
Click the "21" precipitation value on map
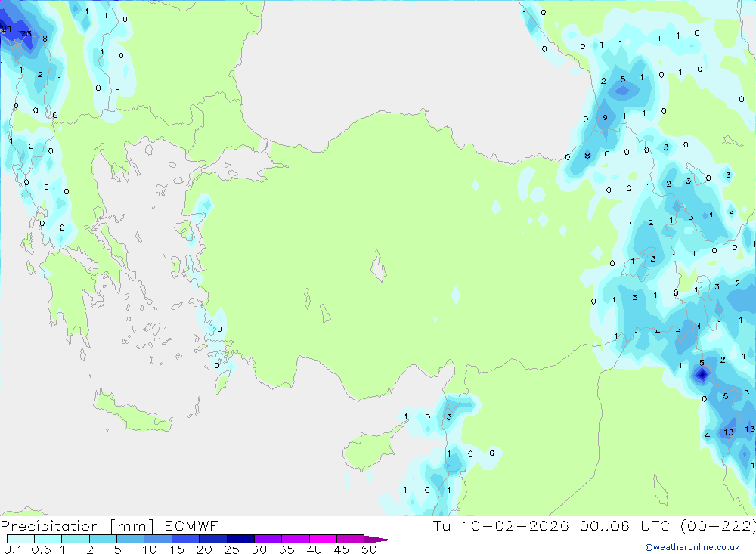(x=6, y=29)
